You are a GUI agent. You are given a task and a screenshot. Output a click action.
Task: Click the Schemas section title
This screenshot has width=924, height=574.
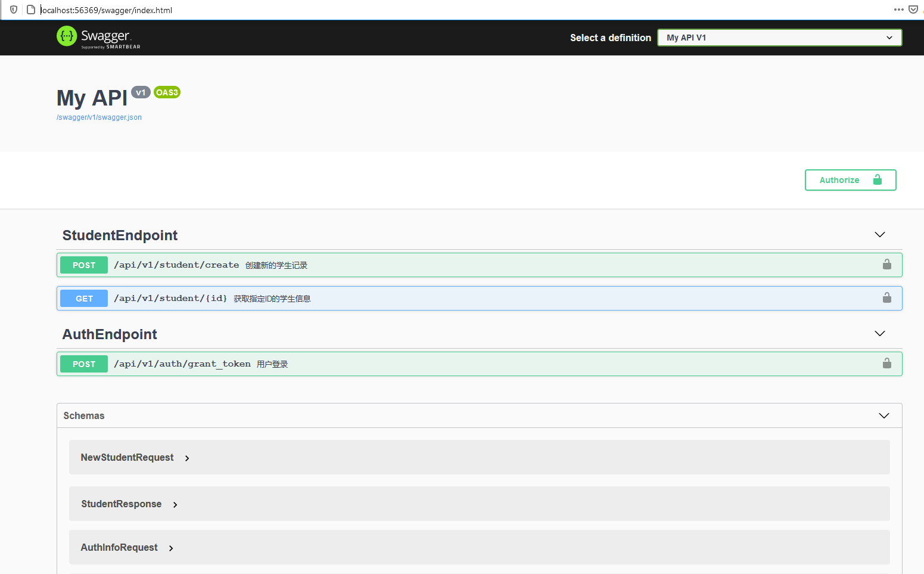(x=84, y=415)
